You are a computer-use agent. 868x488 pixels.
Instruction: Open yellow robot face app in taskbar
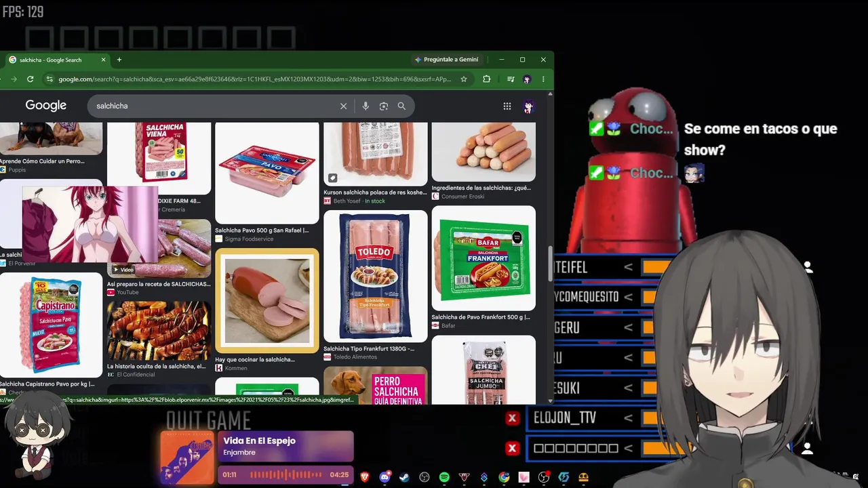pos(583,477)
